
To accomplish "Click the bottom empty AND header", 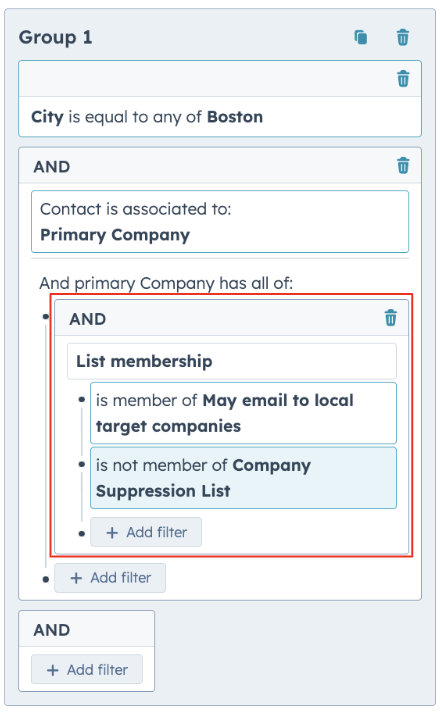I will (52, 630).
